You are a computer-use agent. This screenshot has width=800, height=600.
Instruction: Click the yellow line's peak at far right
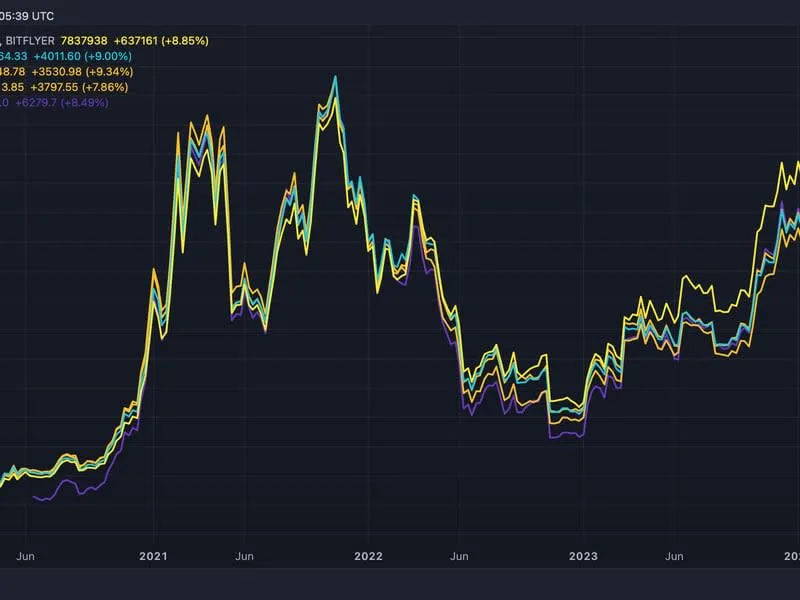(796, 162)
